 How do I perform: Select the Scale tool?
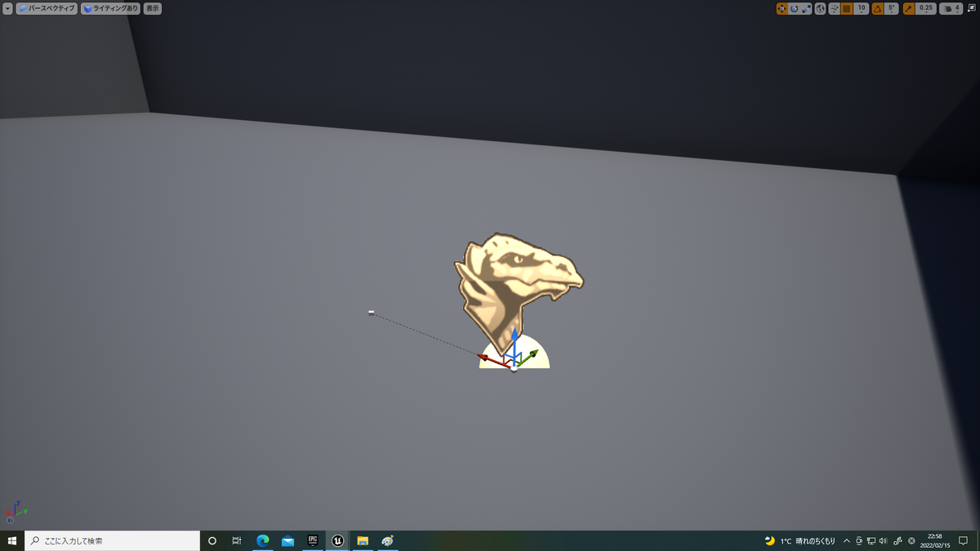coord(805,7)
